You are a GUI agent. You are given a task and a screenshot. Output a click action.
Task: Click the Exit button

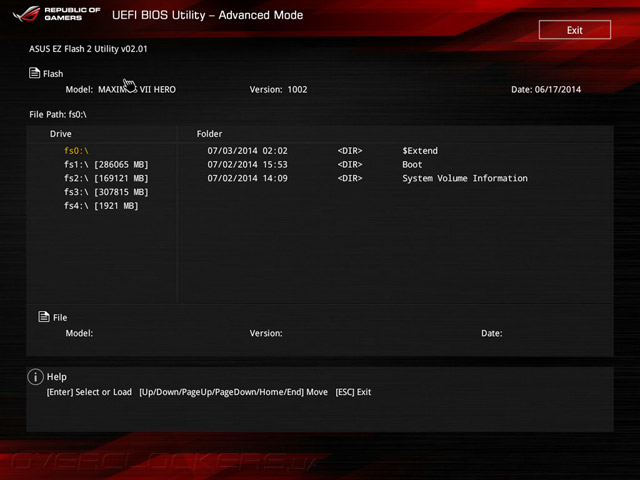(x=575, y=30)
